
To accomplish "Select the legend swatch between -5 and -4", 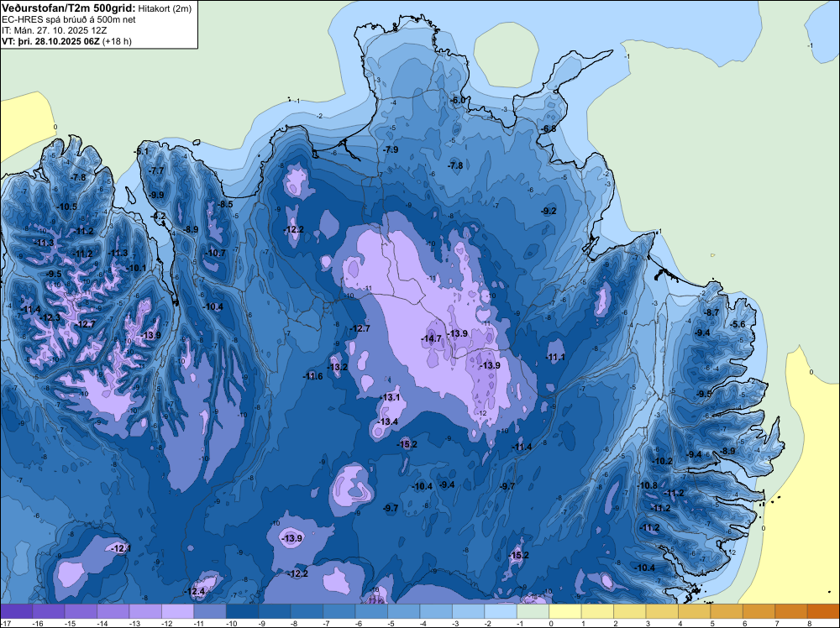I will (404, 611).
